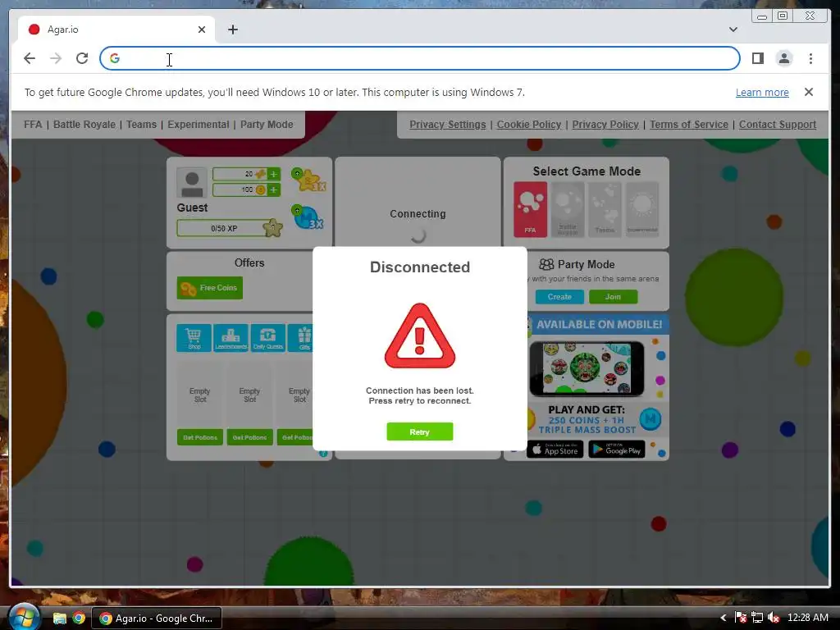Expand the tab search chevron

coord(733,30)
